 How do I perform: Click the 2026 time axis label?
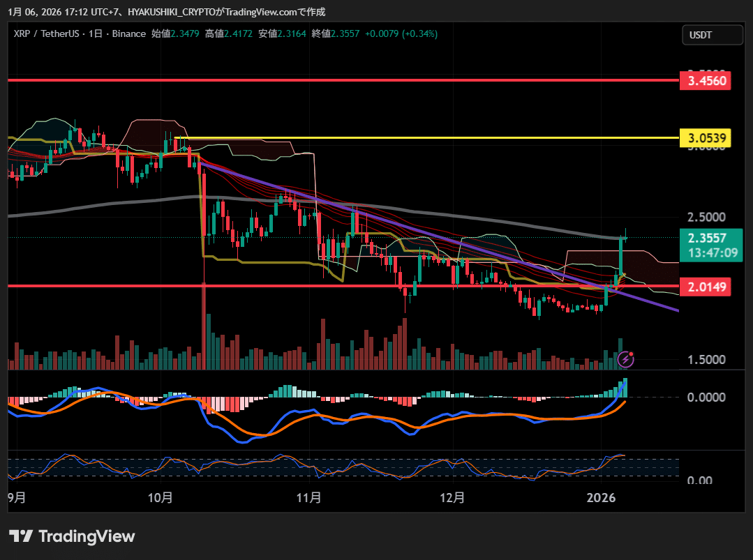click(601, 498)
